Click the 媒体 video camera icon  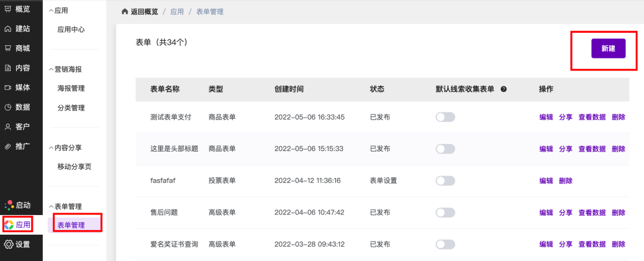pos(8,88)
